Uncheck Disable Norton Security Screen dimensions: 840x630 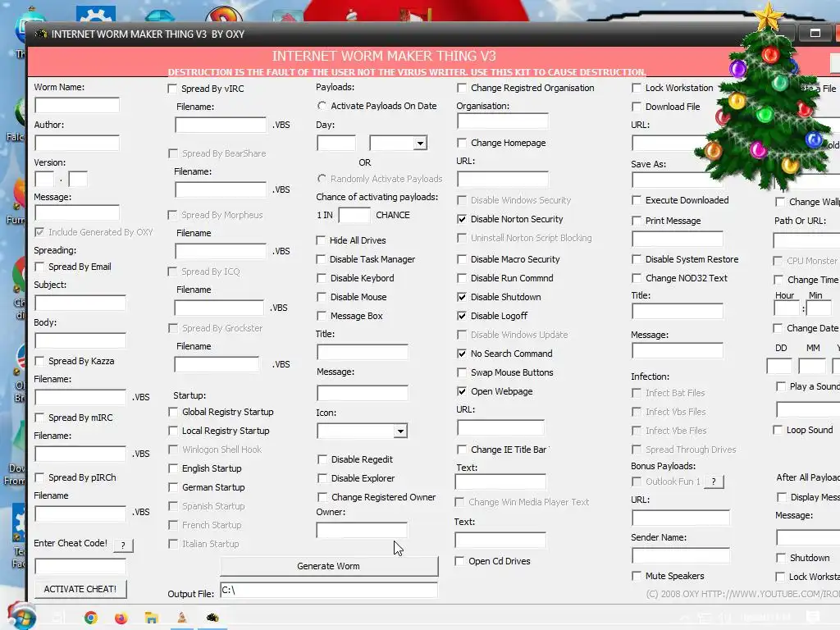pyautogui.click(x=462, y=219)
